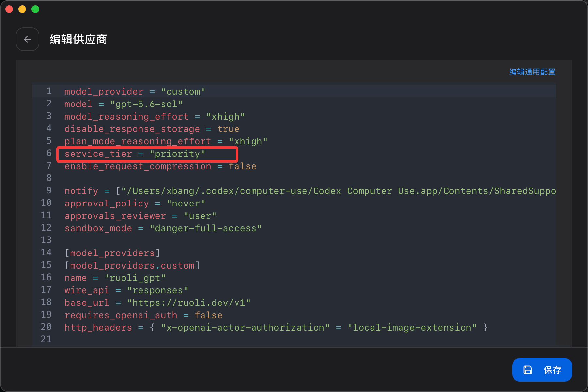Image resolution: width=588 pixels, height=392 pixels.
Task: Click line number 21 in gutter
Action: (x=46, y=339)
